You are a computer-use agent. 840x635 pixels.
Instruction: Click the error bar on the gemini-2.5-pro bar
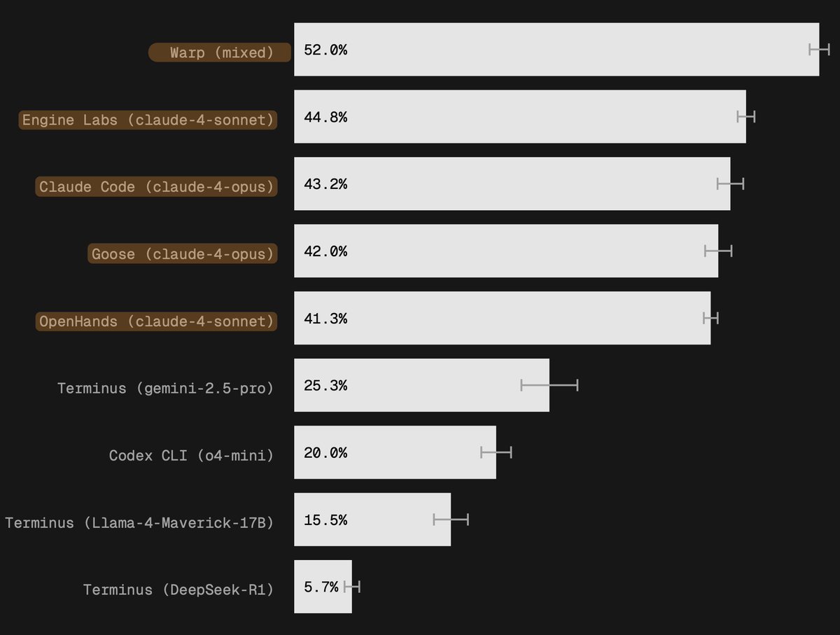[x=549, y=384]
